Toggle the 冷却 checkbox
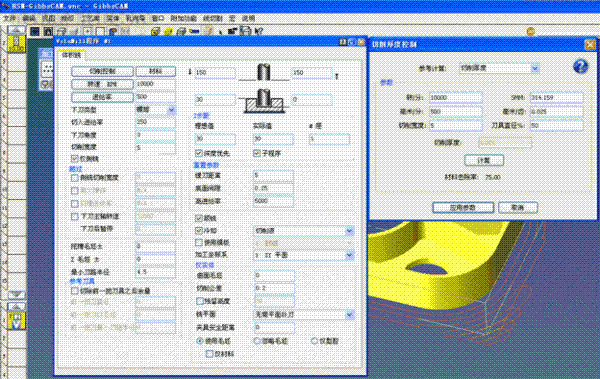600x379 pixels. (199, 230)
